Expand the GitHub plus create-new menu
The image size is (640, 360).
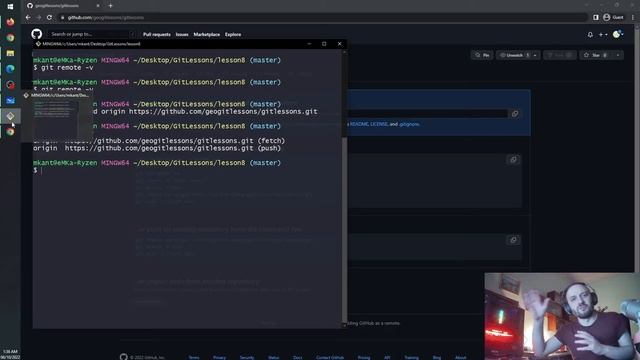[x=602, y=35]
